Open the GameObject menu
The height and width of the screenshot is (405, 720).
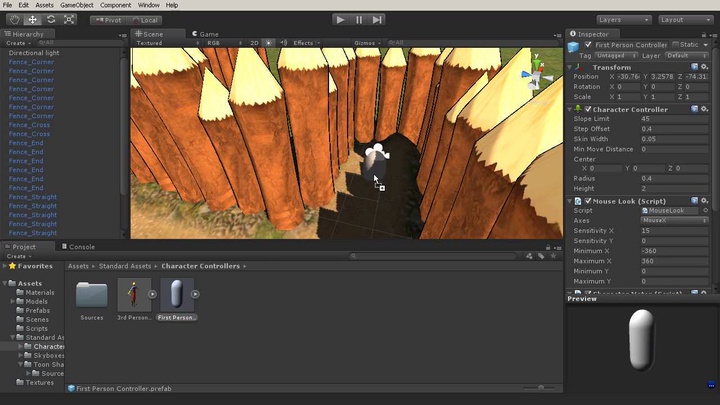click(76, 5)
